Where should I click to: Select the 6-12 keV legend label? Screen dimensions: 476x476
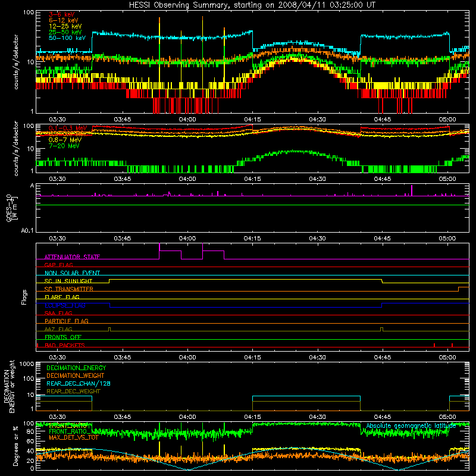pos(63,20)
